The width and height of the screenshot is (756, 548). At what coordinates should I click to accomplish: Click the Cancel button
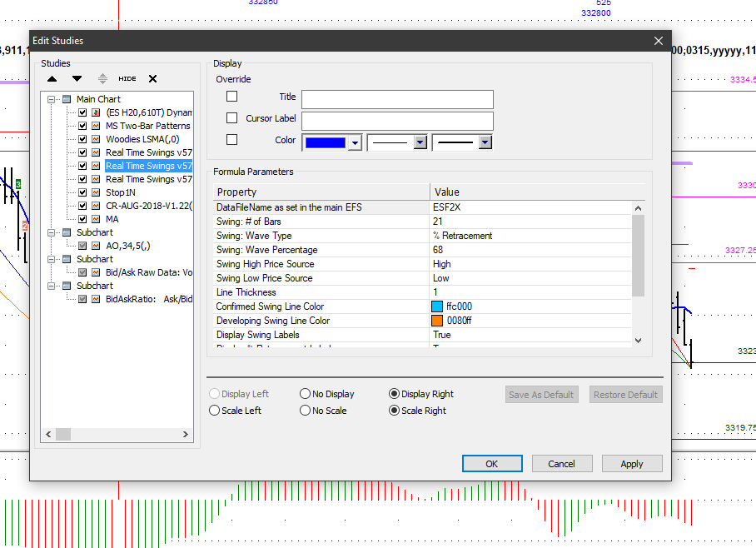(562, 464)
